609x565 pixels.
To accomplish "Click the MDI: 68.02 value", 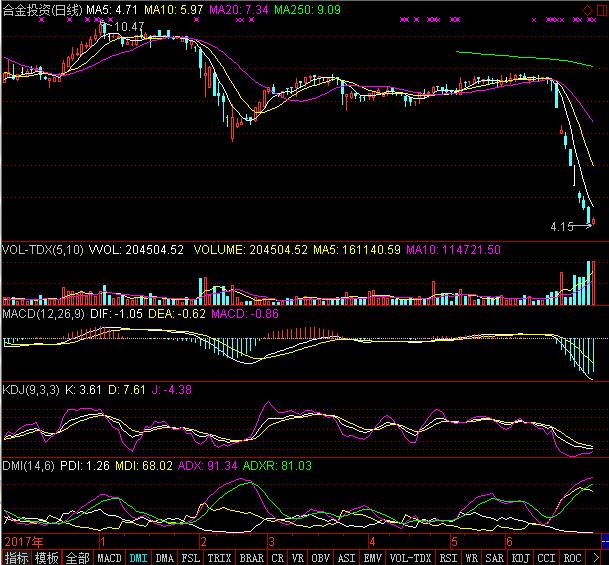I will [x=144, y=466].
